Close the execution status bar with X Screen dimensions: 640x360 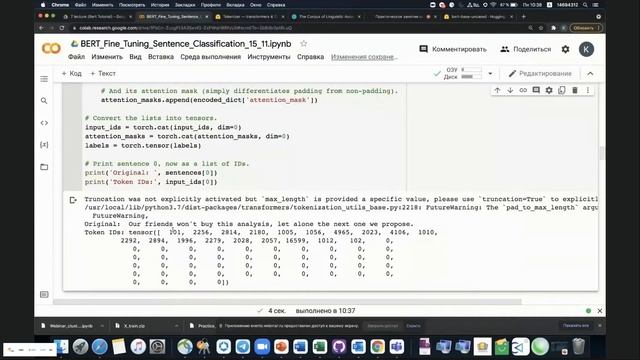pos(600,311)
